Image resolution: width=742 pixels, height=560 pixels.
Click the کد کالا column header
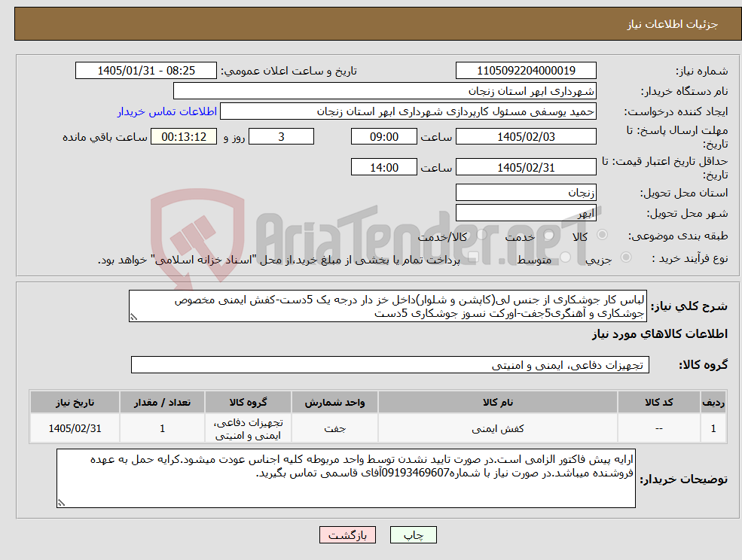pos(659,403)
